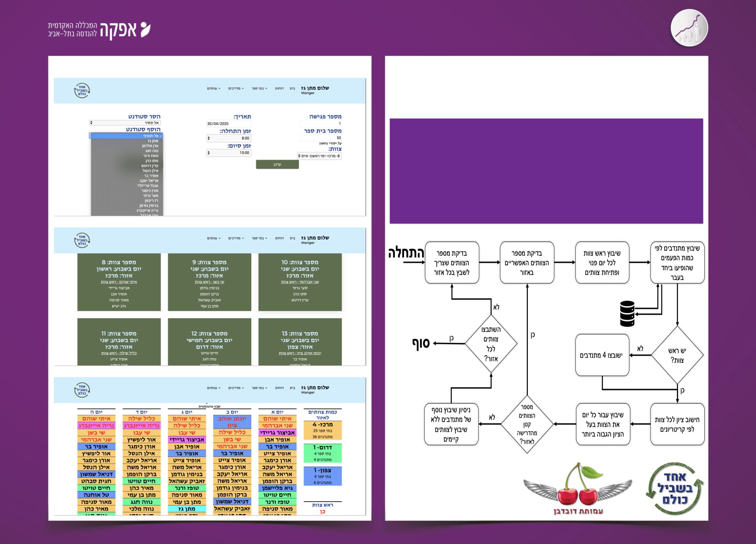756x544 pixels.
Task: Open the שני אברהמי - ראש צוות link
Action: [x=300, y=282]
